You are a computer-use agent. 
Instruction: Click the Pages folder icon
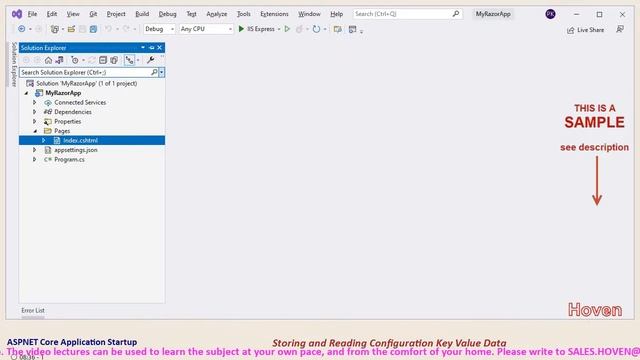[x=48, y=131]
